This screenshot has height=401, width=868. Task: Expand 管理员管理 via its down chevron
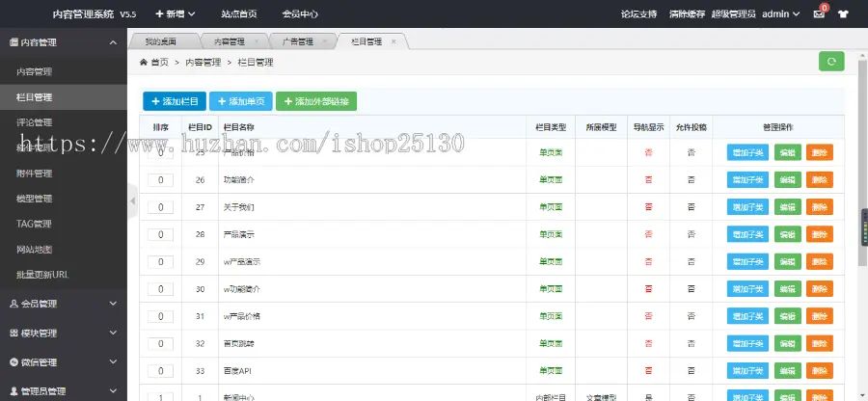click(113, 391)
